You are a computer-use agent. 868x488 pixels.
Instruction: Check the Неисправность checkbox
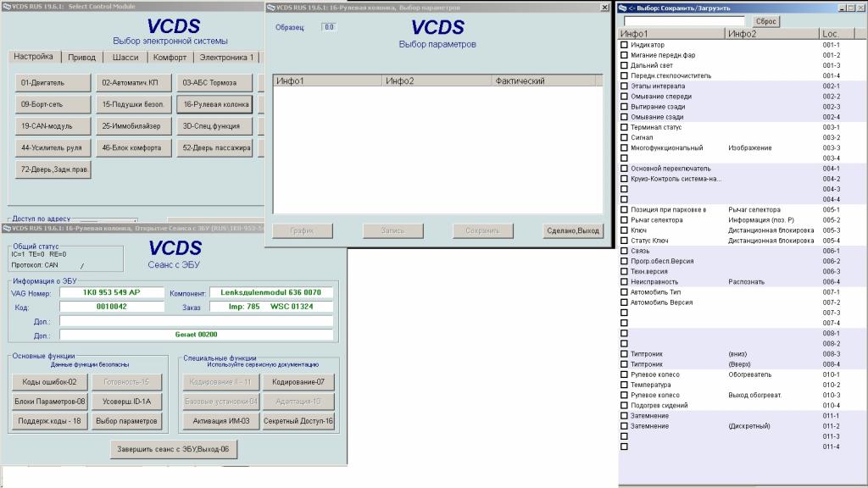point(624,282)
